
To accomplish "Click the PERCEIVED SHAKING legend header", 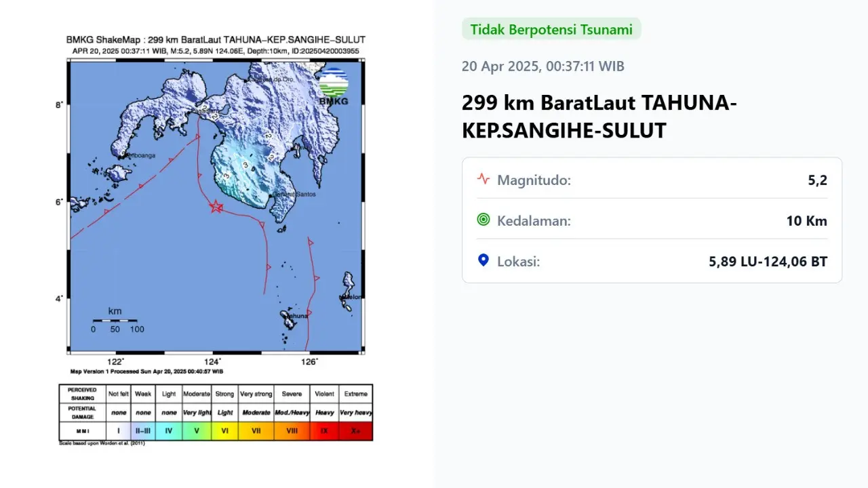I will click(x=82, y=394).
